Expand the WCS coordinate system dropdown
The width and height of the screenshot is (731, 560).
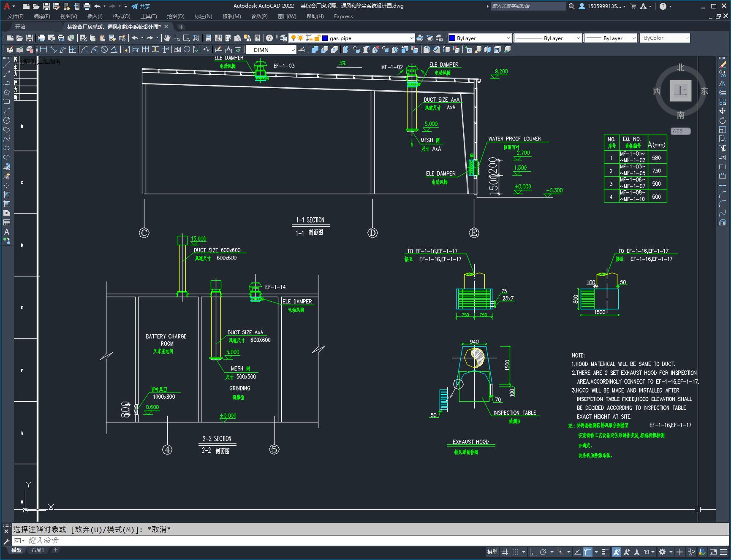click(680, 131)
